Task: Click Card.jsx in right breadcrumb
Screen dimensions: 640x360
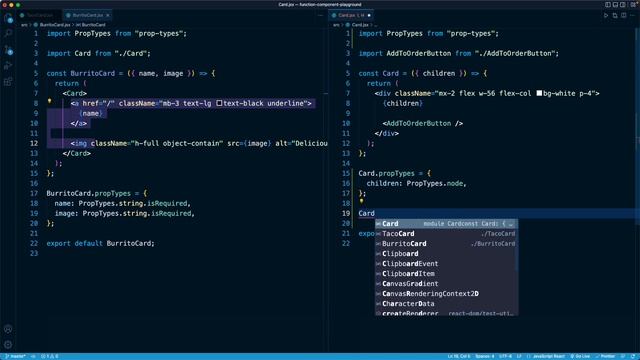Action: (360, 25)
